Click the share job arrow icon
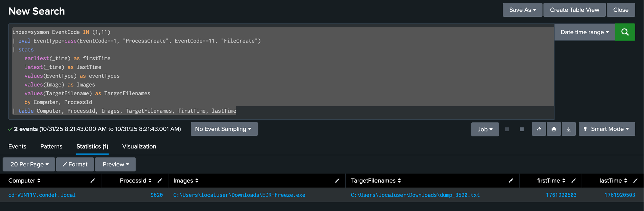The width and height of the screenshot is (644, 211). click(539, 129)
